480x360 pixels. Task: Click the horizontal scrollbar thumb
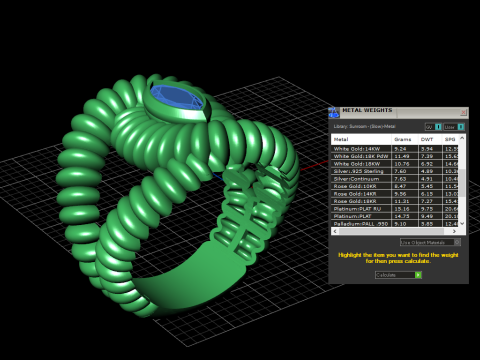391,231
